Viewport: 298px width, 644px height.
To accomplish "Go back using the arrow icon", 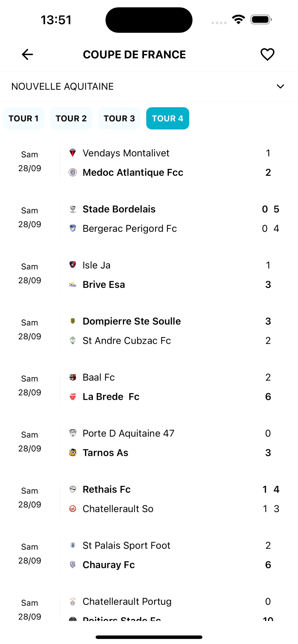I will [x=28, y=54].
